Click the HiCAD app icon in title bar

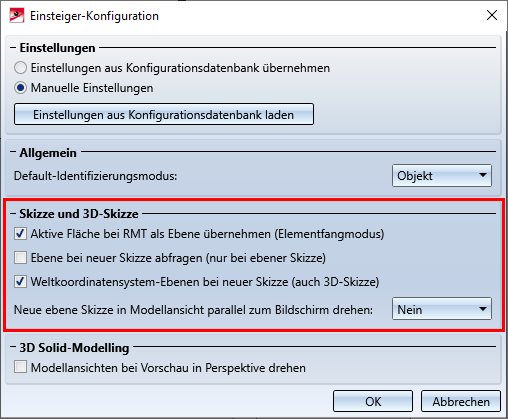coord(17,15)
